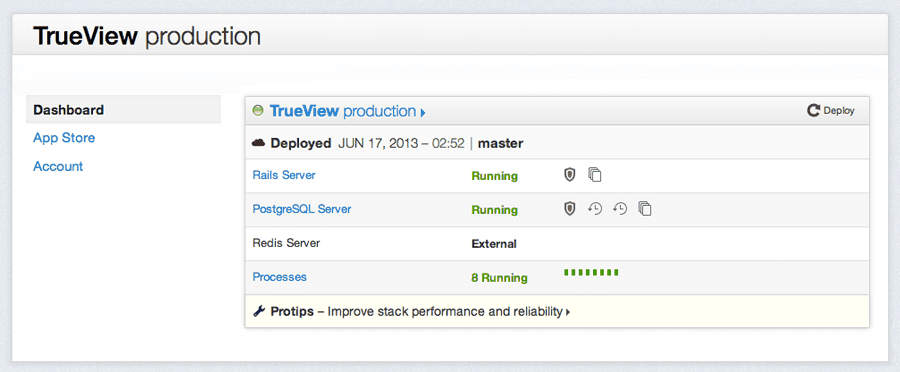Expand the arrow after TrueView production title

tap(423, 113)
